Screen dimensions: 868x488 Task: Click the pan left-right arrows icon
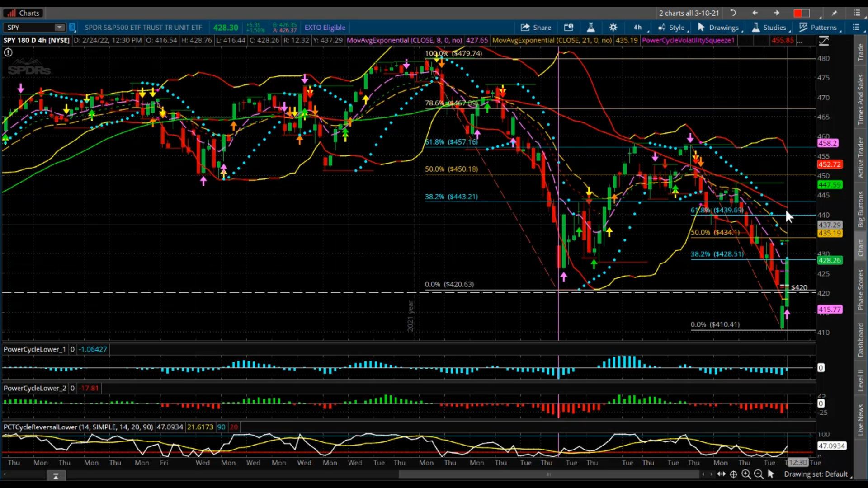(x=721, y=474)
